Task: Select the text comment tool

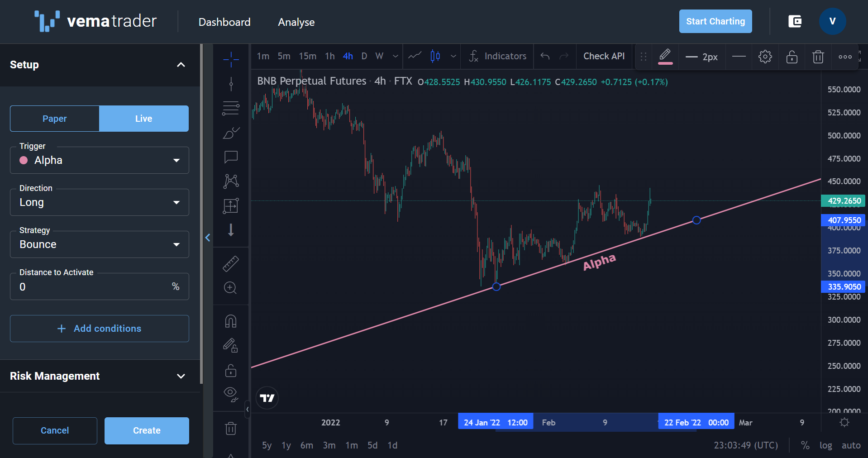Action: [x=231, y=157]
